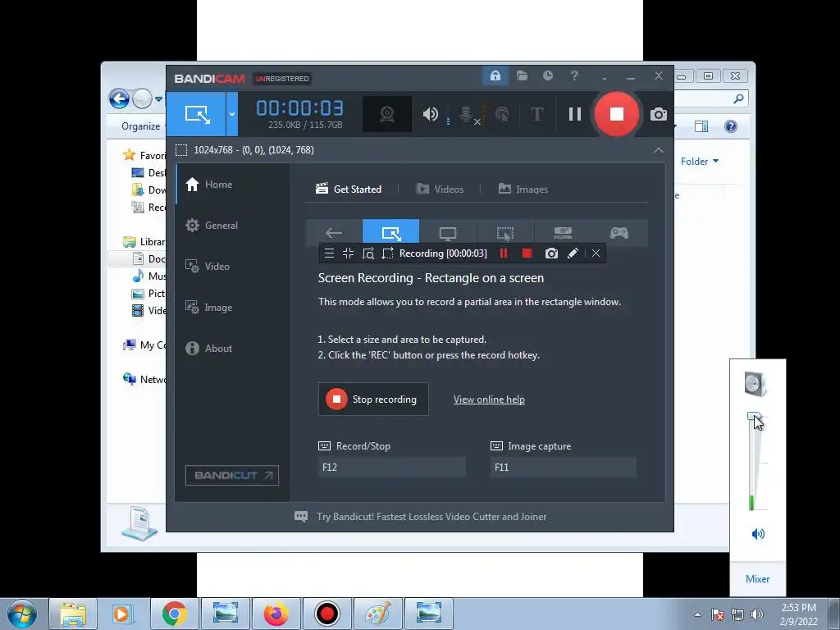Image resolution: width=840 pixels, height=630 pixels.
Task: Toggle the text overlay T icon
Action: click(x=536, y=113)
